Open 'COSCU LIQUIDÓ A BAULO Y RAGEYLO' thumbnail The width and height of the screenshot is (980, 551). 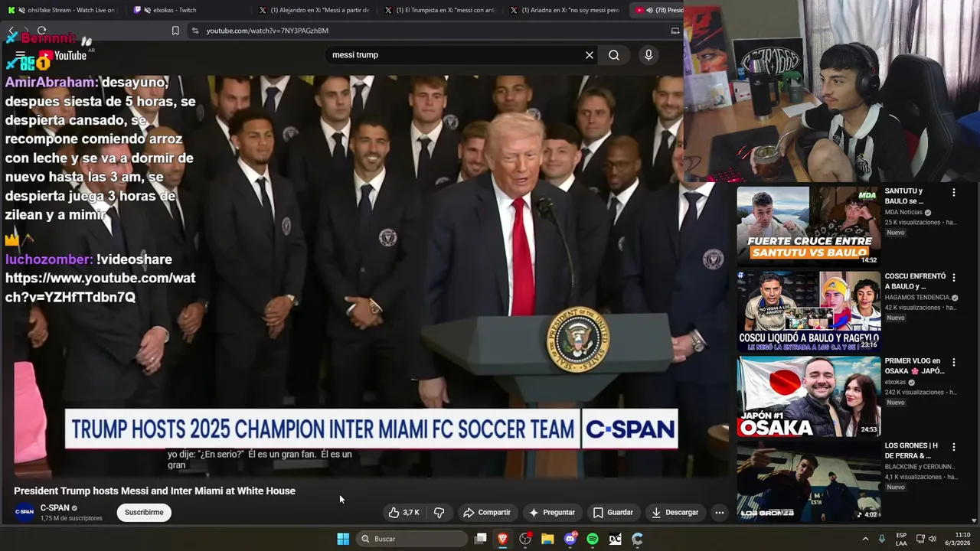808,311
